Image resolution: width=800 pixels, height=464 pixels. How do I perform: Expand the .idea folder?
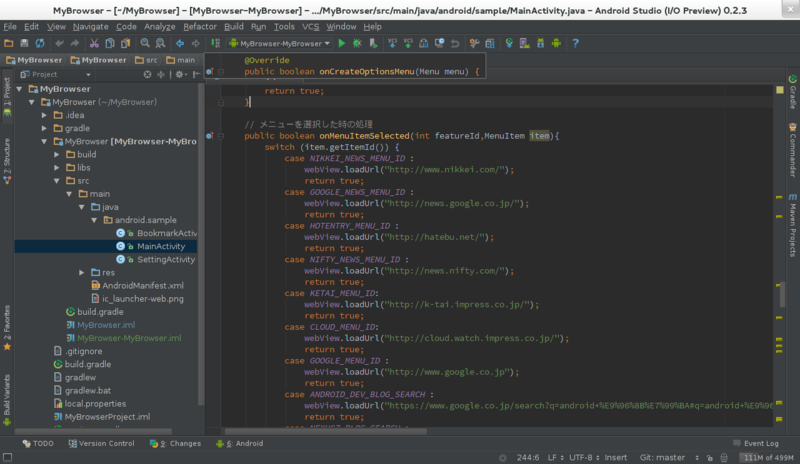(x=44, y=115)
